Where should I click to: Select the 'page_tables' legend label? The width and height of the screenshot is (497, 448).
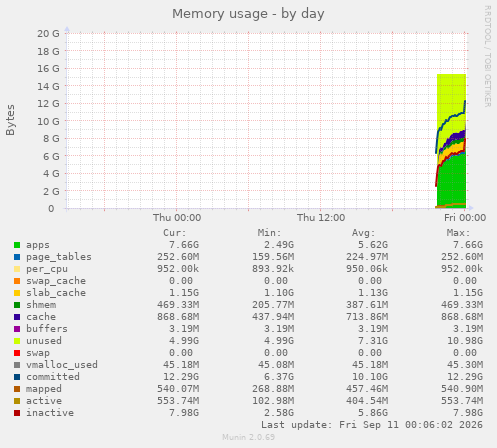coord(59,257)
